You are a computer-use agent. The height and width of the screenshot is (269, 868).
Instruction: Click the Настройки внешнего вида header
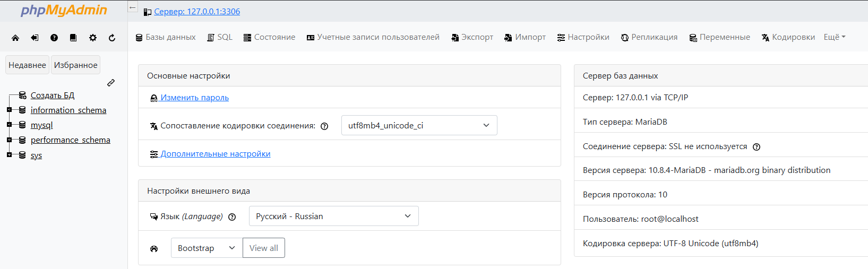tap(349, 190)
